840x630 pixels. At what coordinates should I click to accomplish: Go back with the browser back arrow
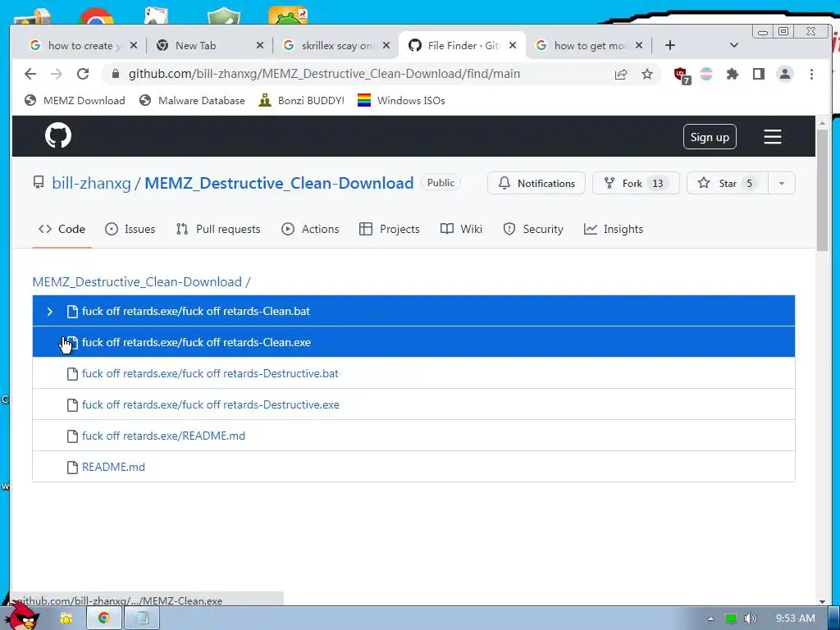point(30,74)
